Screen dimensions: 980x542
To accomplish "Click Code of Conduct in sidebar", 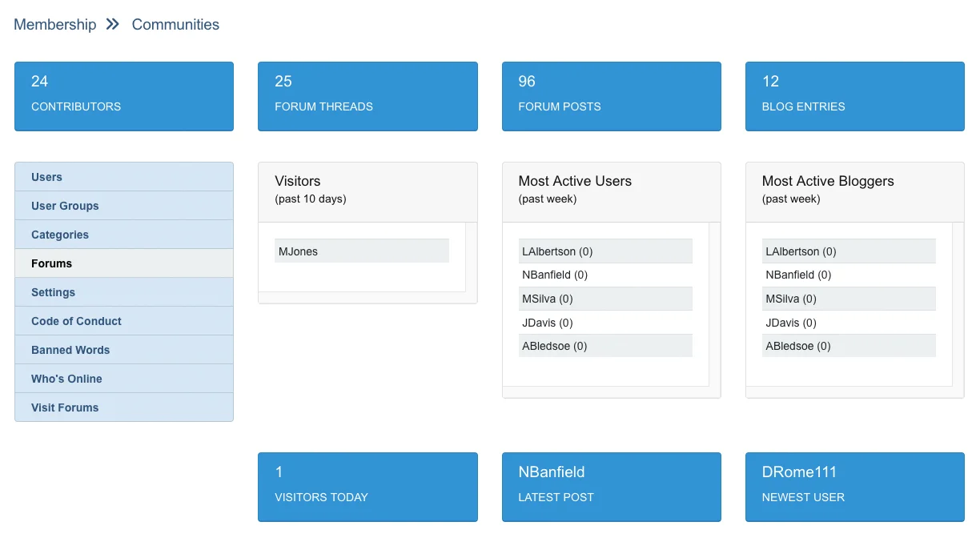I will 123,321.
